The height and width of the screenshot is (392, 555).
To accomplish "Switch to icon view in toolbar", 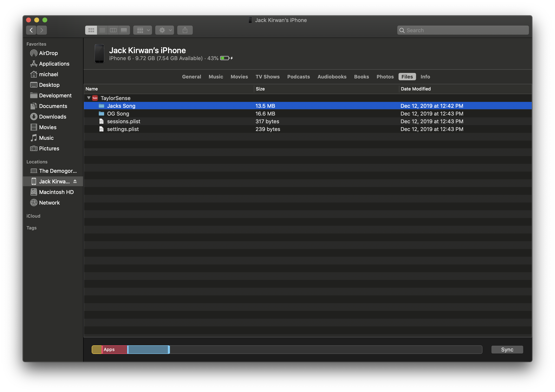I will tap(91, 30).
